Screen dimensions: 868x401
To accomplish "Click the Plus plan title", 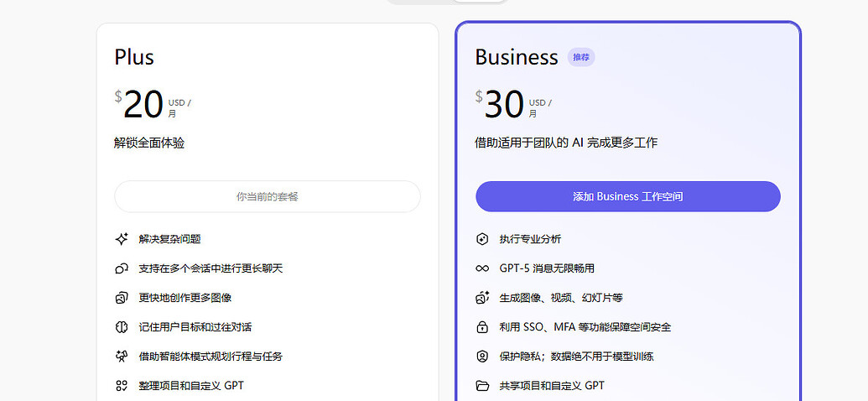I will pos(134,57).
